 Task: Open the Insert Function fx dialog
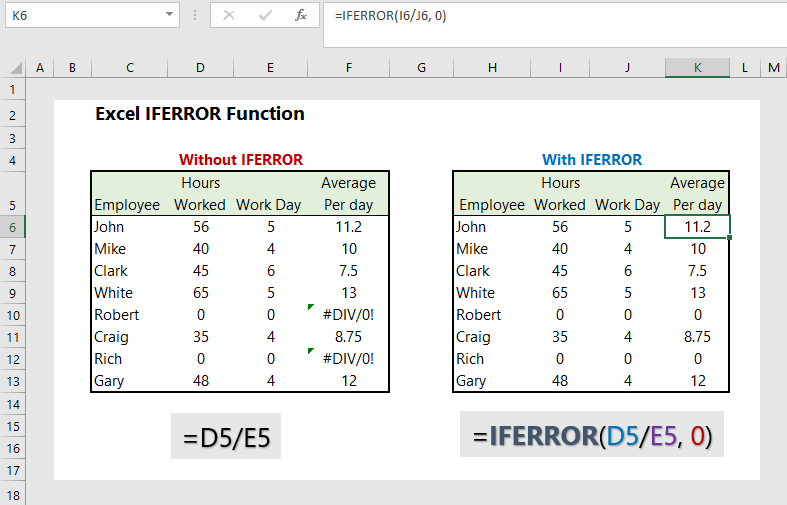click(x=301, y=16)
